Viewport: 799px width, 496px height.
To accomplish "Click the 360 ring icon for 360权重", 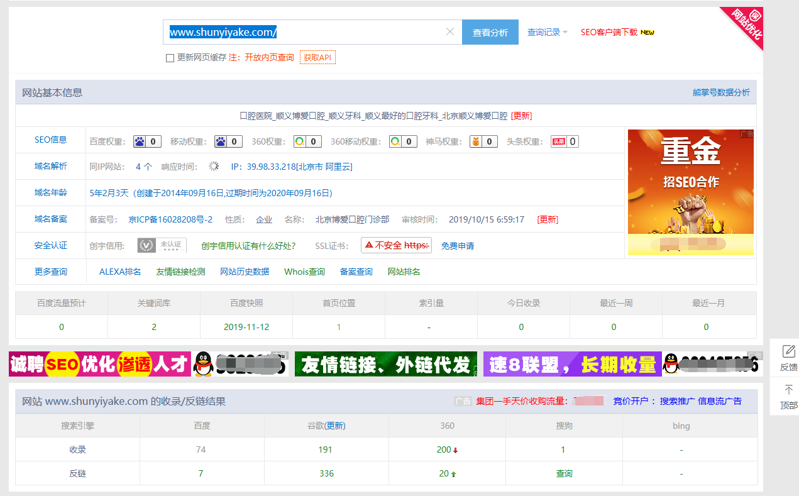I will point(300,142).
